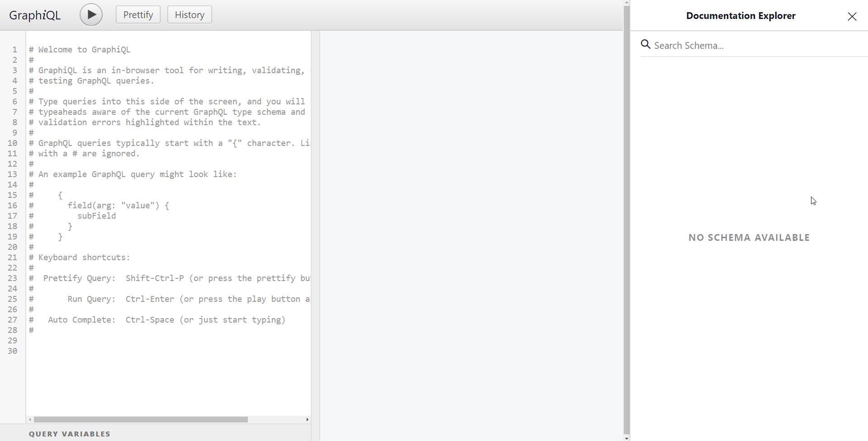Viewport: 868px width, 441px height.
Task: Click the 'testing GraphQL queries.' line
Action: [92, 81]
